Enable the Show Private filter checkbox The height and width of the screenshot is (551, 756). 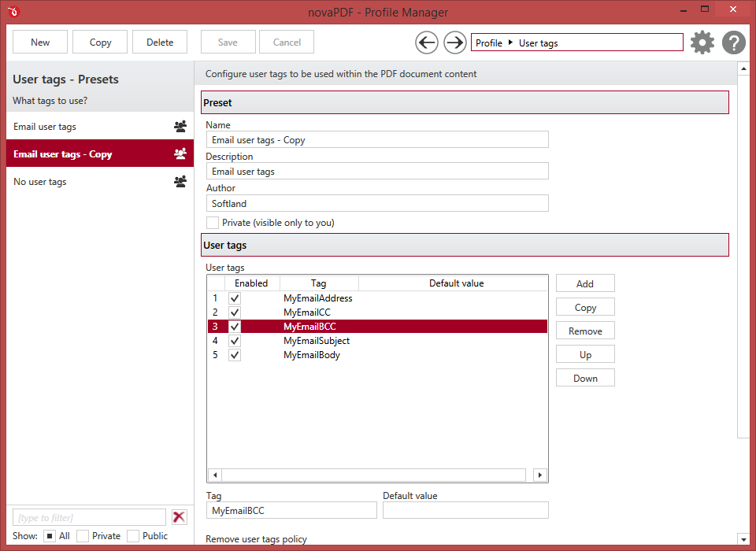(x=83, y=536)
